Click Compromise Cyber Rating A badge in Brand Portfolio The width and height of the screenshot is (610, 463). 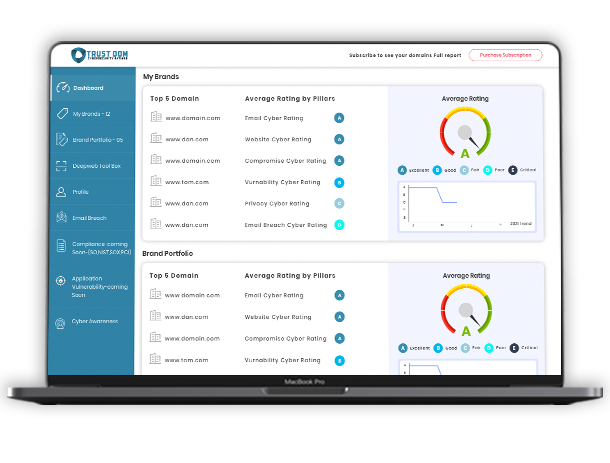point(340,338)
